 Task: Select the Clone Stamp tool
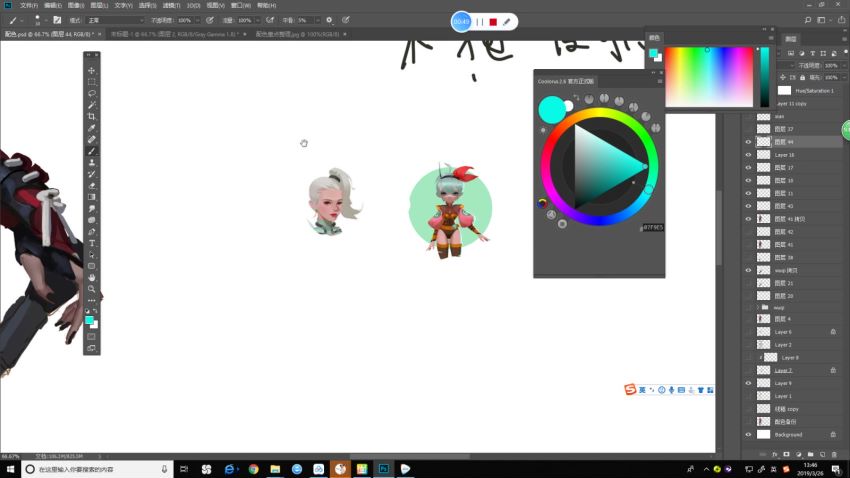pyautogui.click(x=92, y=162)
